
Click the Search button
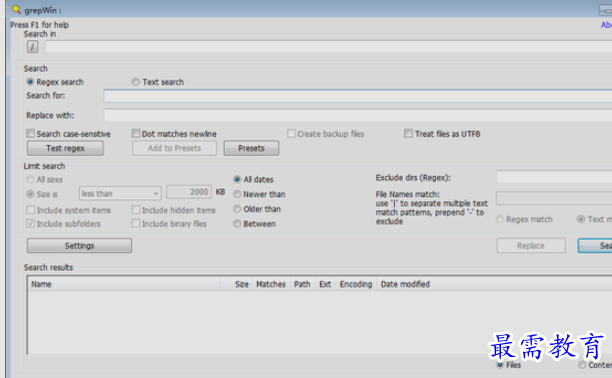pos(595,246)
